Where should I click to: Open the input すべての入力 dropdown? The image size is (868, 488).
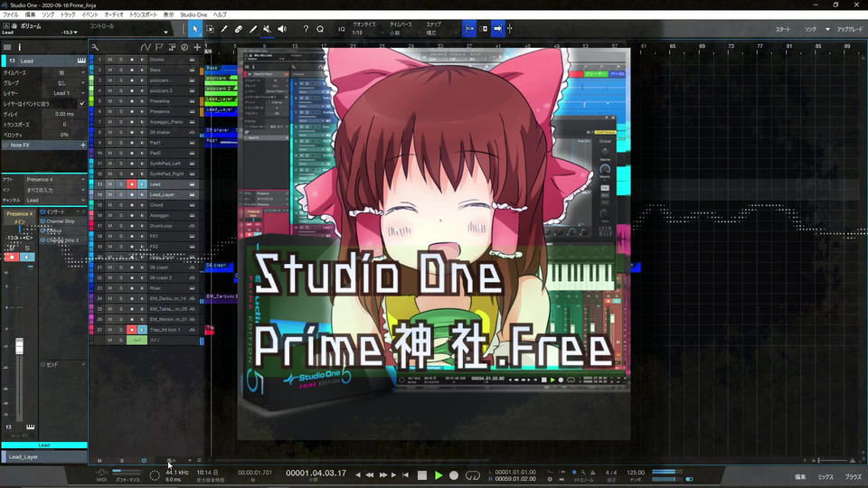(x=55, y=190)
